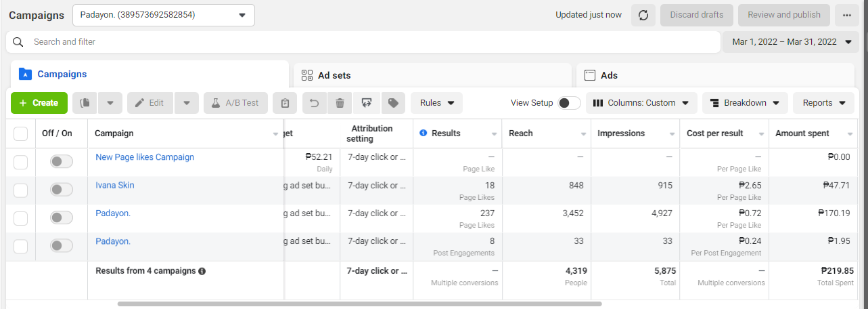Click the green Create button
Viewport: 868px width, 309px height.
(39, 103)
